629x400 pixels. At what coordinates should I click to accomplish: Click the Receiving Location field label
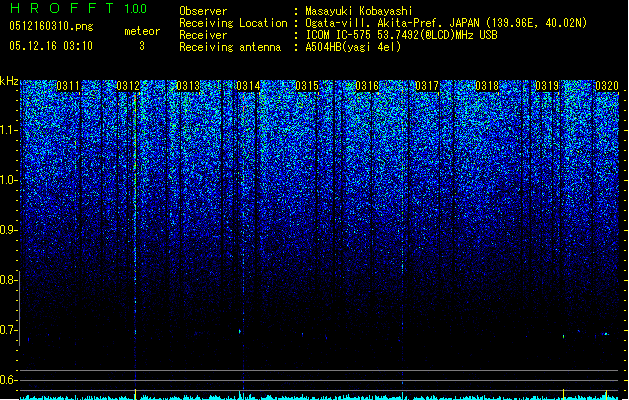(x=233, y=23)
